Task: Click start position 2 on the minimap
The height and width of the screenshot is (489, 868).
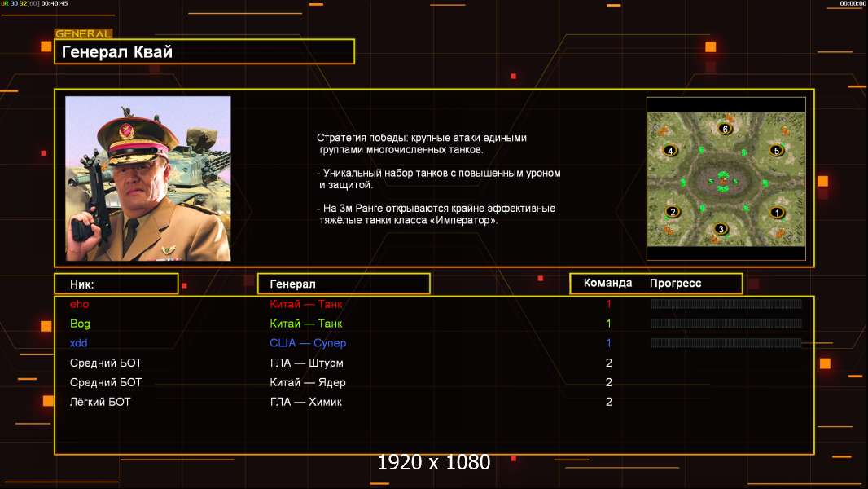Action: [x=673, y=212]
